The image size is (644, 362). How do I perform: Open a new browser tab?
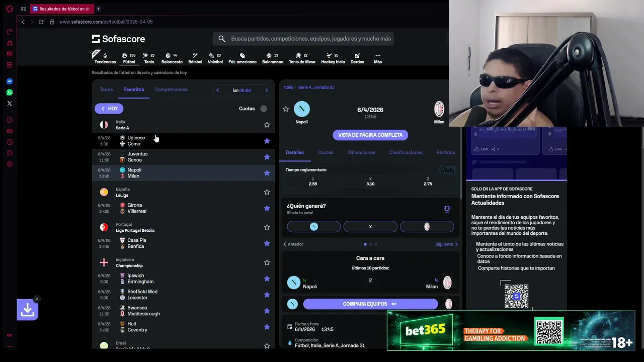pos(98,9)
